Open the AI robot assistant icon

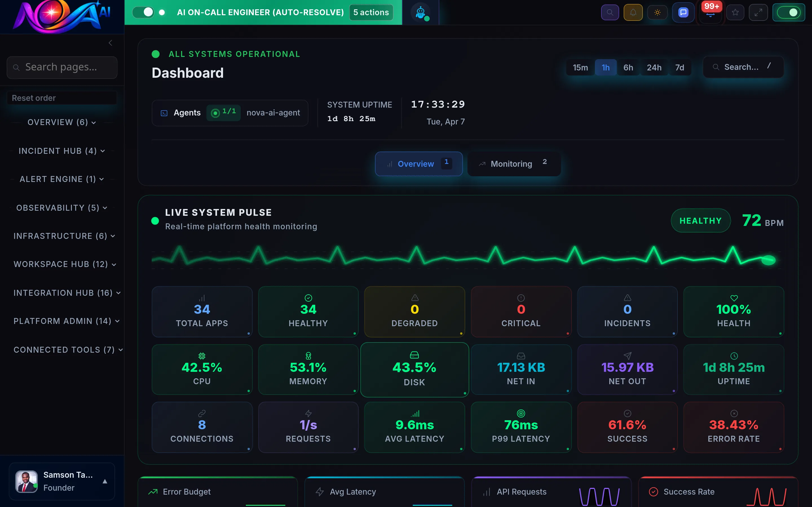(x=420, y=12)
